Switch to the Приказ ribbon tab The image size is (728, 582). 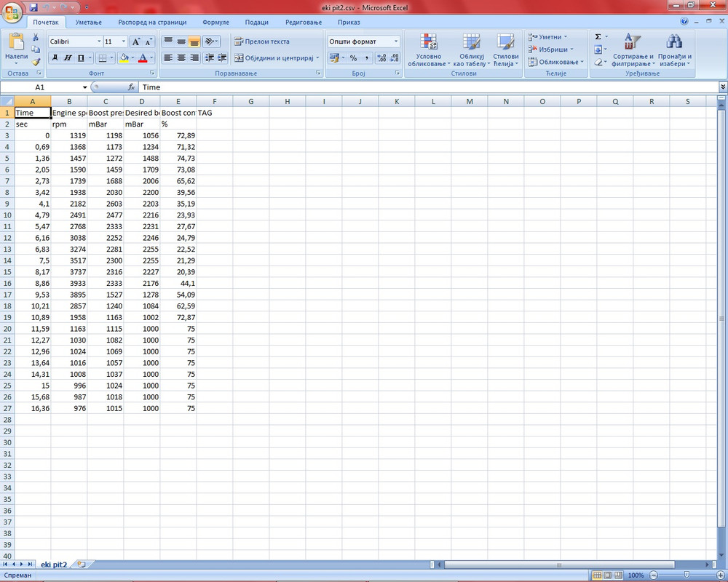click(349, 23)
